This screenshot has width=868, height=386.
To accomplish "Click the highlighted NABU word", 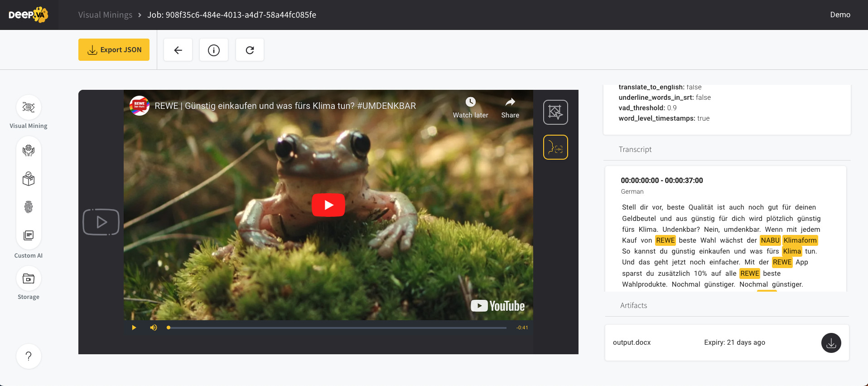I will click(770, 240).
